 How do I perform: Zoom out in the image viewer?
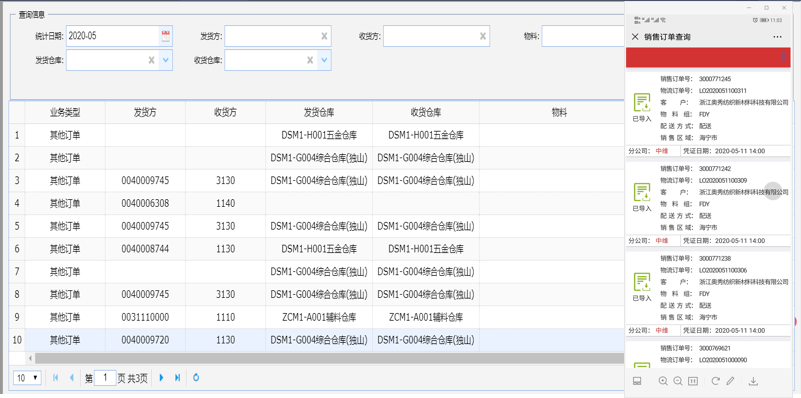[x=678, y=381]
